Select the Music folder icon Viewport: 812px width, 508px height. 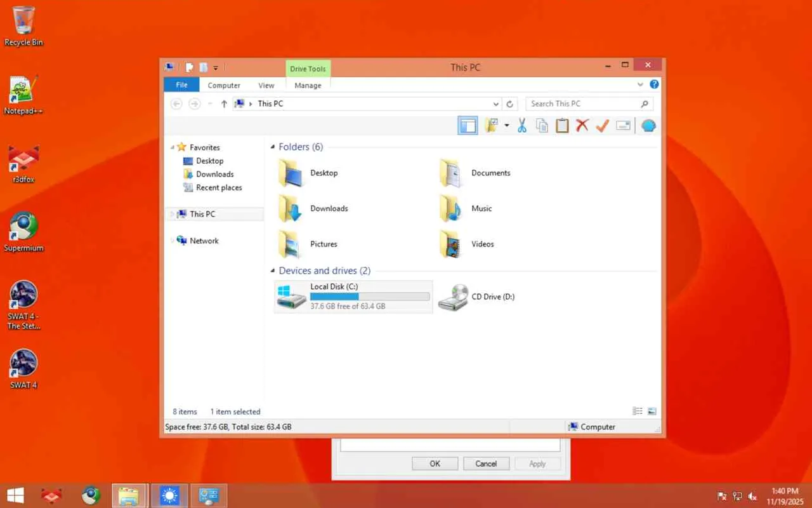click(450, 208)
